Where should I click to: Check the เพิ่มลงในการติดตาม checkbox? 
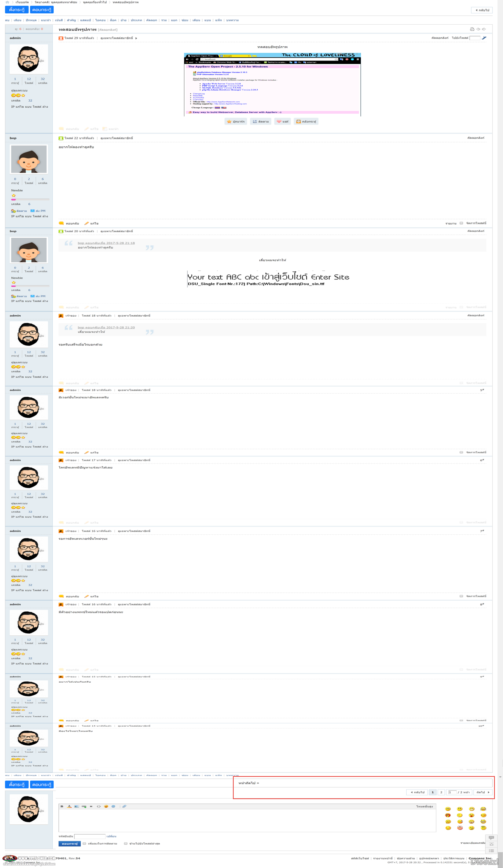(84, 844)
